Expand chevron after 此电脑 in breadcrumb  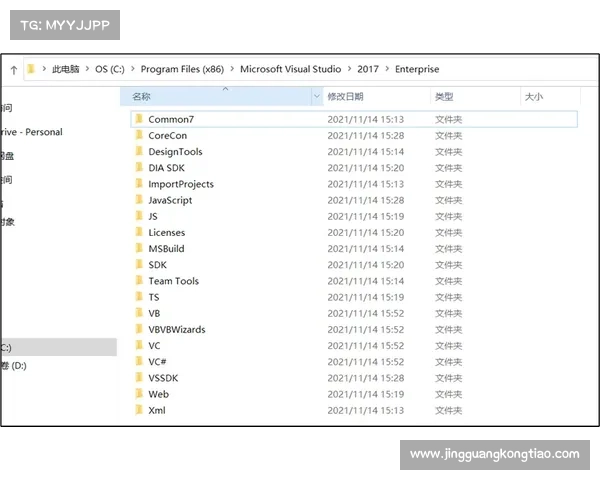(x=87, y=69)
